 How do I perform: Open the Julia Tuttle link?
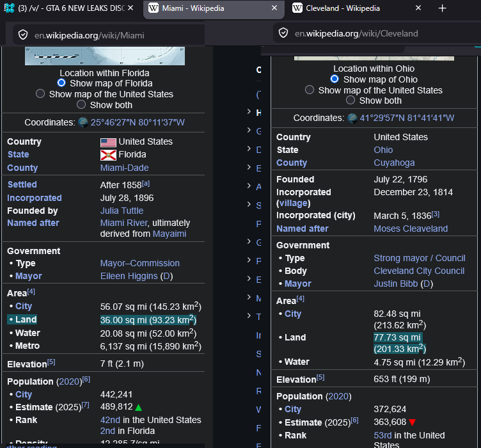(122, 211)
